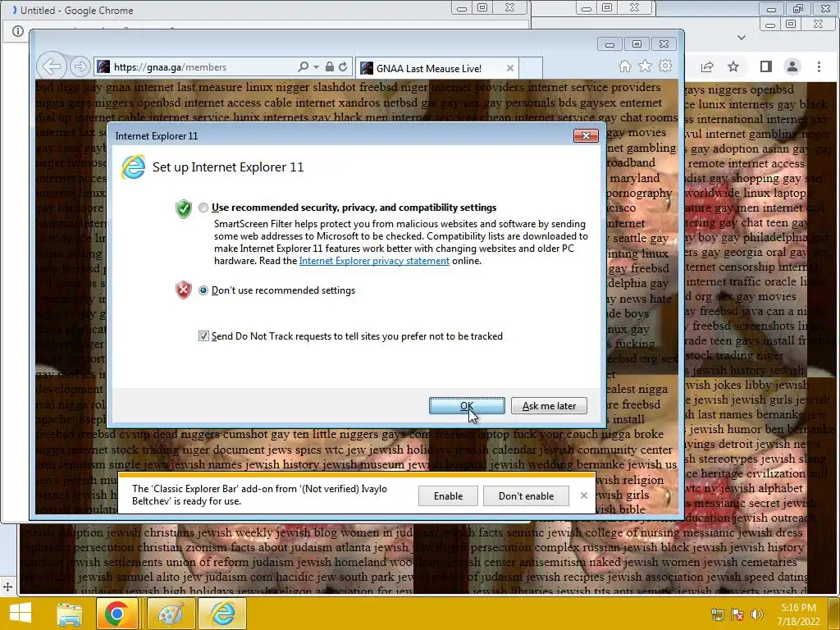The width and height of the screenshot is (840, 630).
Task: Open IE Favorites star icon
Action: [645, 66]
